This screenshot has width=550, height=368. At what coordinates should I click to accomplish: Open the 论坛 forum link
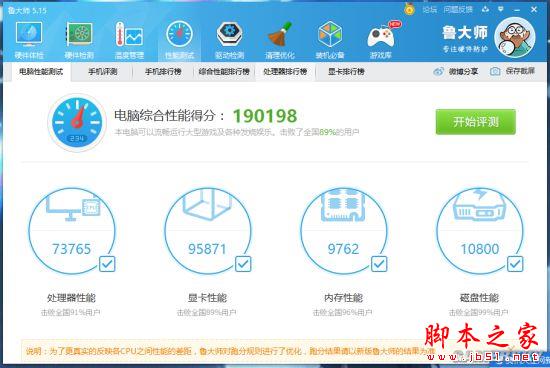point(429,9)
